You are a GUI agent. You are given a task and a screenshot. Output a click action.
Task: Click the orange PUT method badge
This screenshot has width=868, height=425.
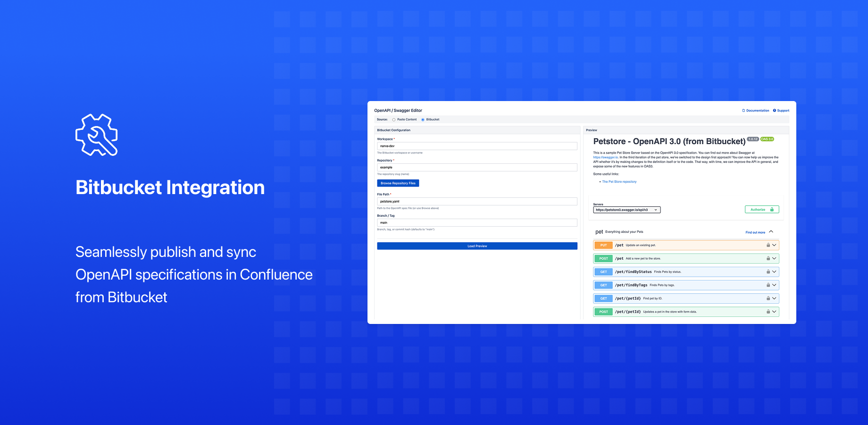point(603,245)
